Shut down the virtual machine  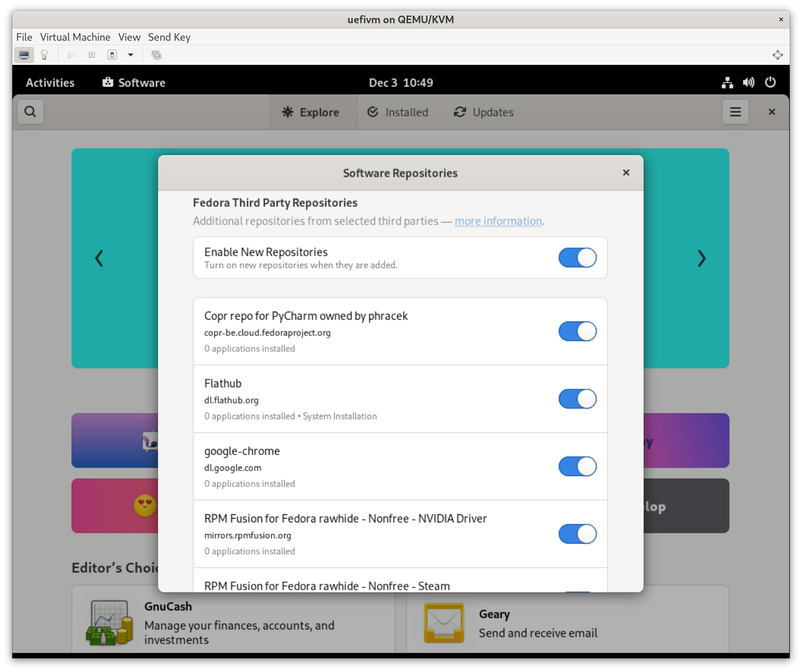point(112,55)
